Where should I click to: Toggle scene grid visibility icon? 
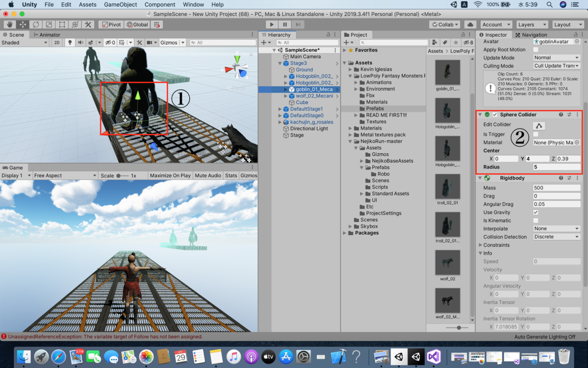tap(122, 43)
